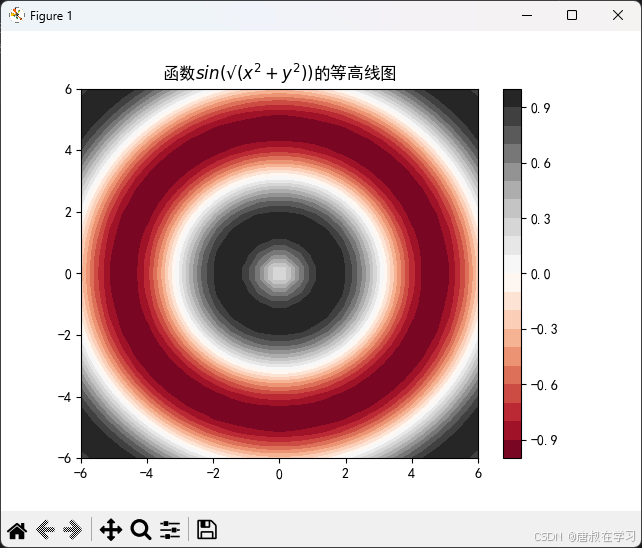Click the colorbar label 0.6

(540, 163)
